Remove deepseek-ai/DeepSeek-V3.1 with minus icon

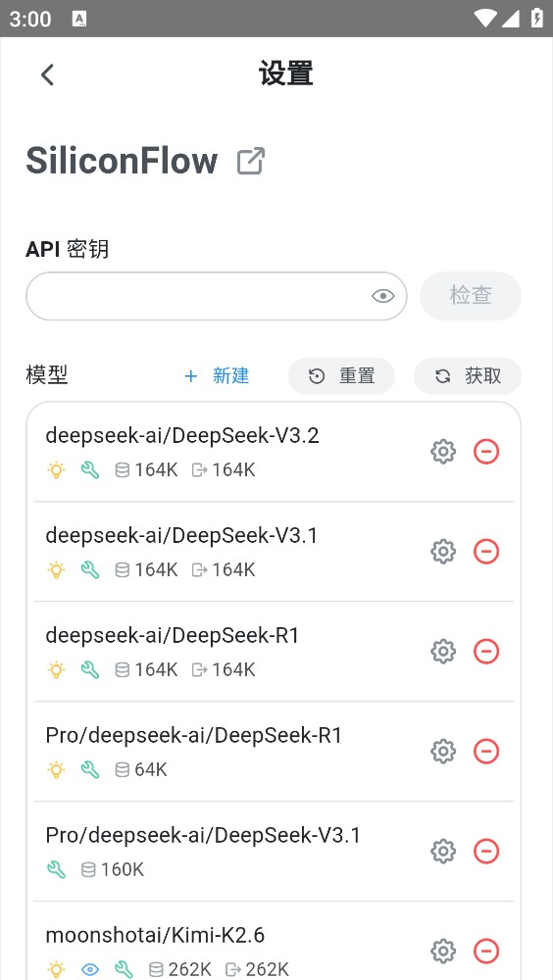tap(486, 551)
